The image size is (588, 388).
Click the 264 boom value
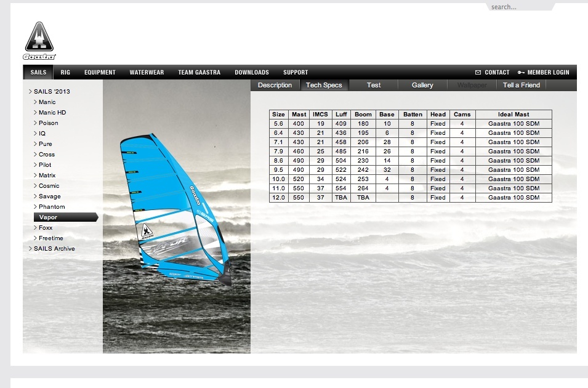coord(363,188)
